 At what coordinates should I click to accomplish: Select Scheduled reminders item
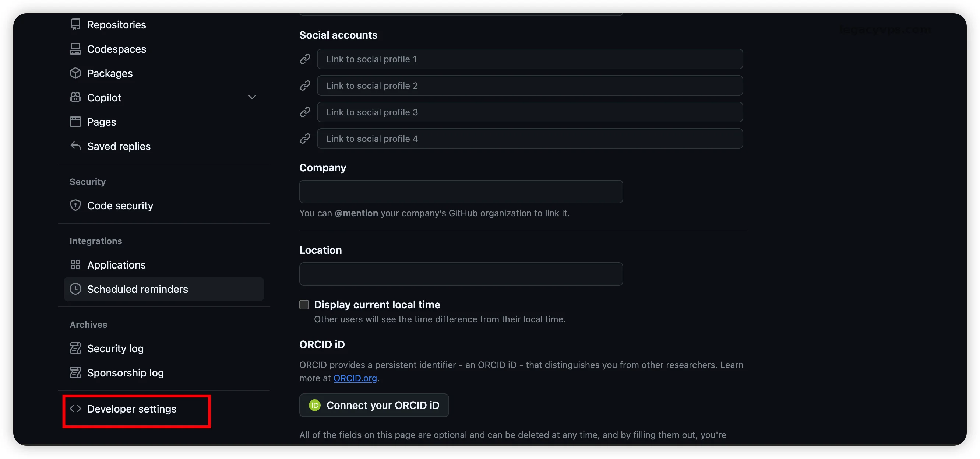163,289
